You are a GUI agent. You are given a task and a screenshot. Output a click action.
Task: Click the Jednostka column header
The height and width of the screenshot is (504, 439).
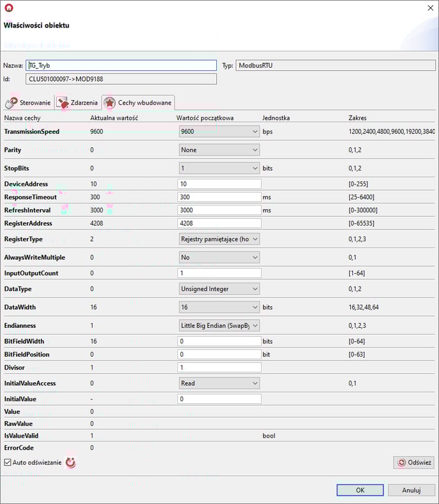tap(276, 118)
